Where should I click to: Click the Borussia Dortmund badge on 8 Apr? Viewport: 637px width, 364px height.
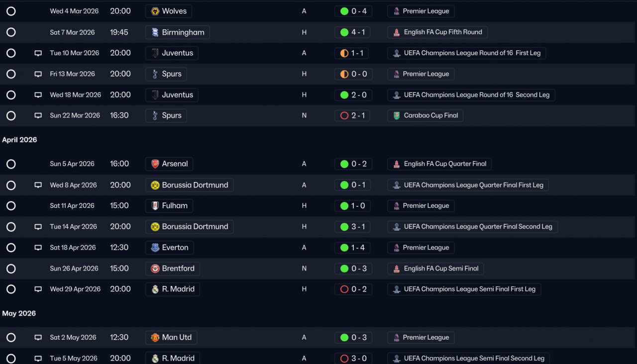click(x=155, y=185)
